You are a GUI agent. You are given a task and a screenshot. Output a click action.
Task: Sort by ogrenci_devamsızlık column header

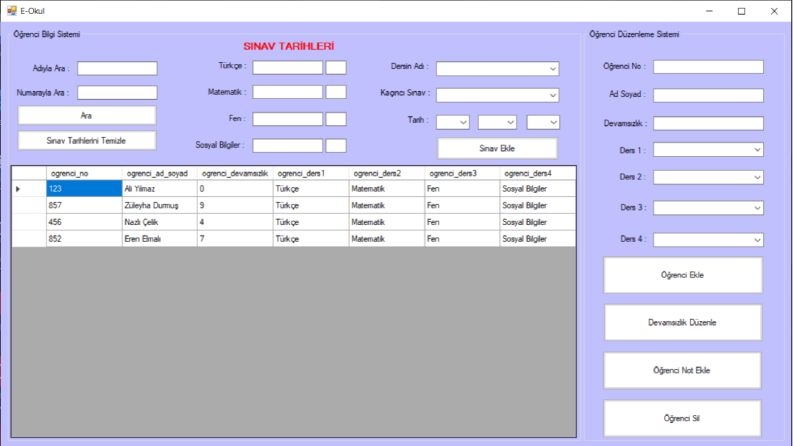(235, 173)
